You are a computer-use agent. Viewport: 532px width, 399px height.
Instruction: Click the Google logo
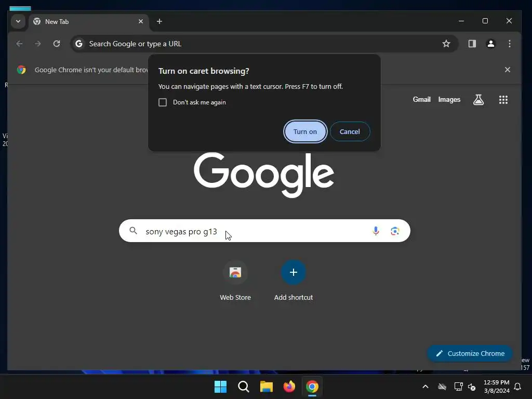click(264, 175)
